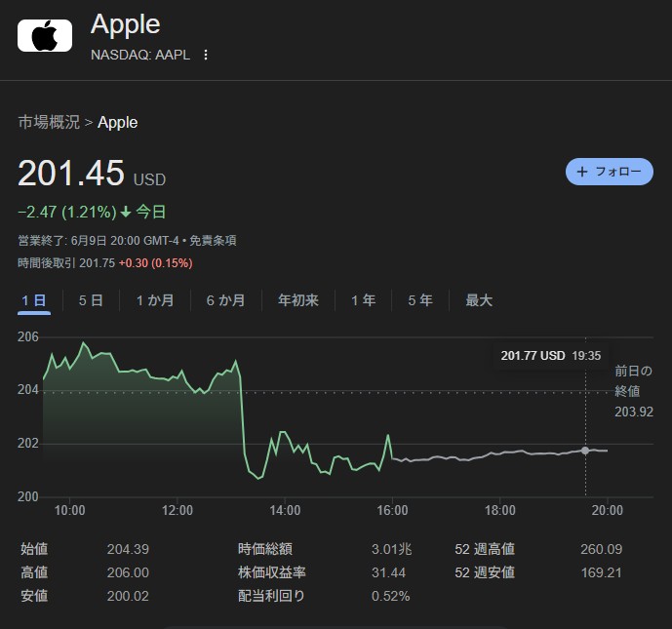This screenshot has width=672, height=629.
Task: Click the 12:00 time axis label
Action: pos(178,510)
